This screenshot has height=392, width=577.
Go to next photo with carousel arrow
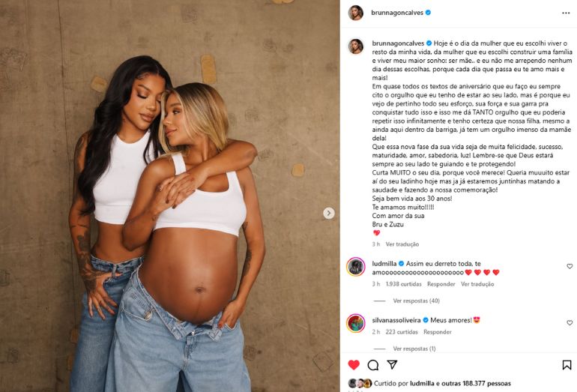(x=329, y=213)
